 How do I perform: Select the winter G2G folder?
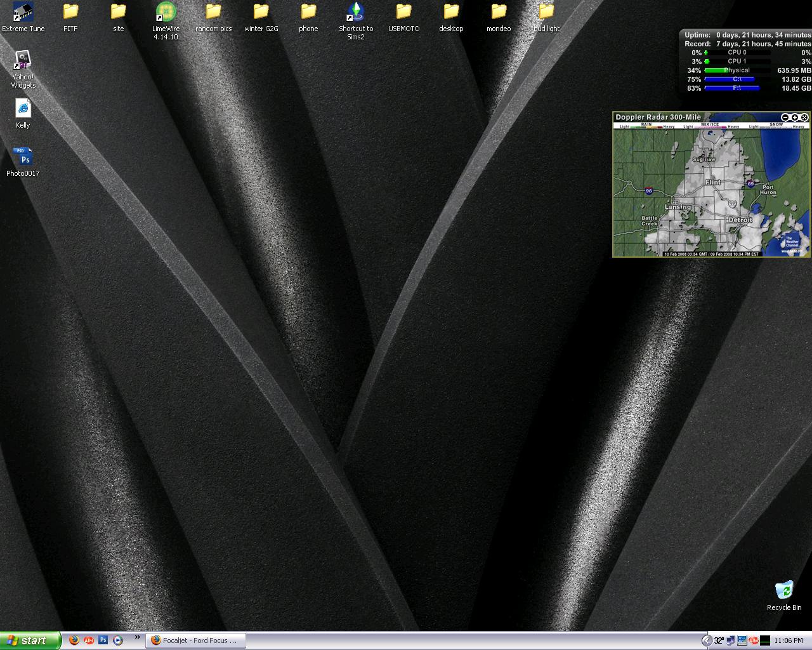[261, 17]
